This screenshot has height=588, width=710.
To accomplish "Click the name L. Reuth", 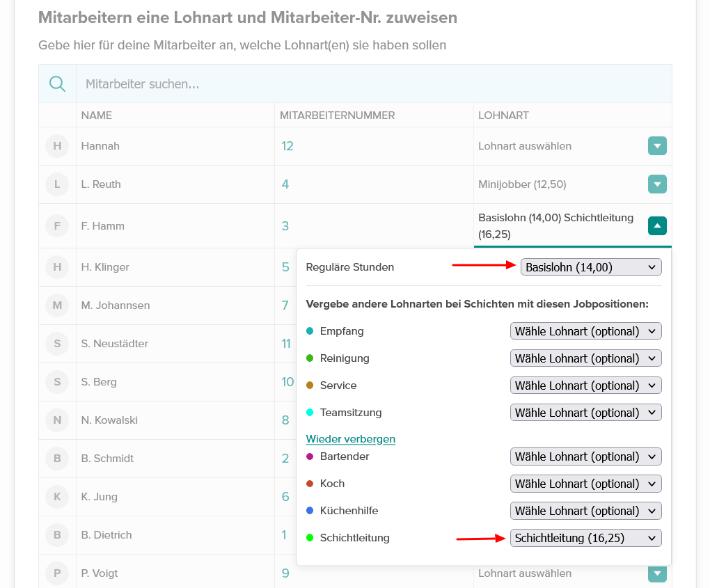I will coord(101,184).
